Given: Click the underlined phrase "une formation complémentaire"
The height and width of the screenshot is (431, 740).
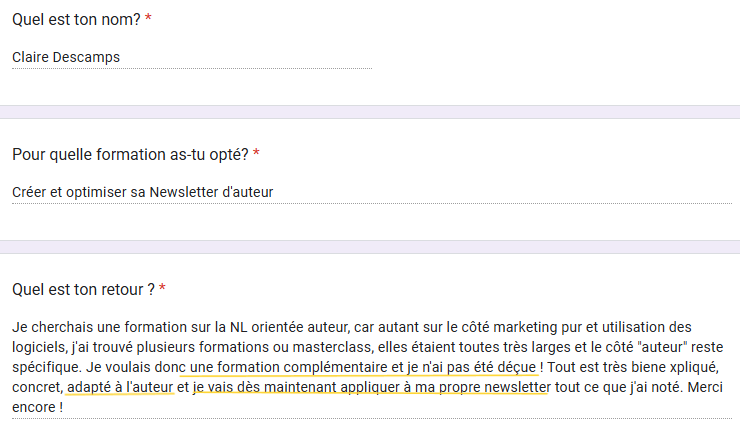Looking at the screenshot, I should pos(286,367).
